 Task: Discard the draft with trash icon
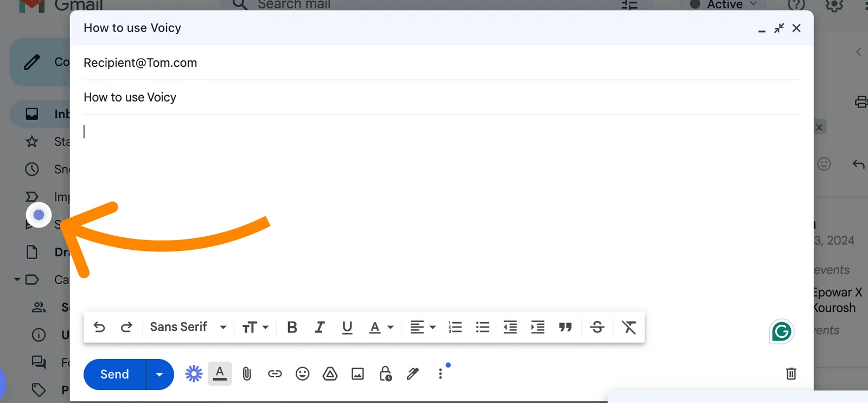(x=791, y=374)
